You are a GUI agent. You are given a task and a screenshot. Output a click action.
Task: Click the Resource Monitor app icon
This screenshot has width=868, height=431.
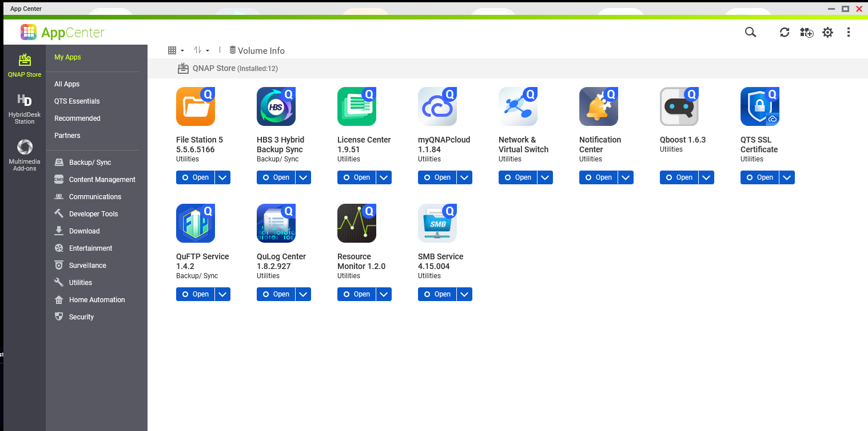(x=357, y=223)
